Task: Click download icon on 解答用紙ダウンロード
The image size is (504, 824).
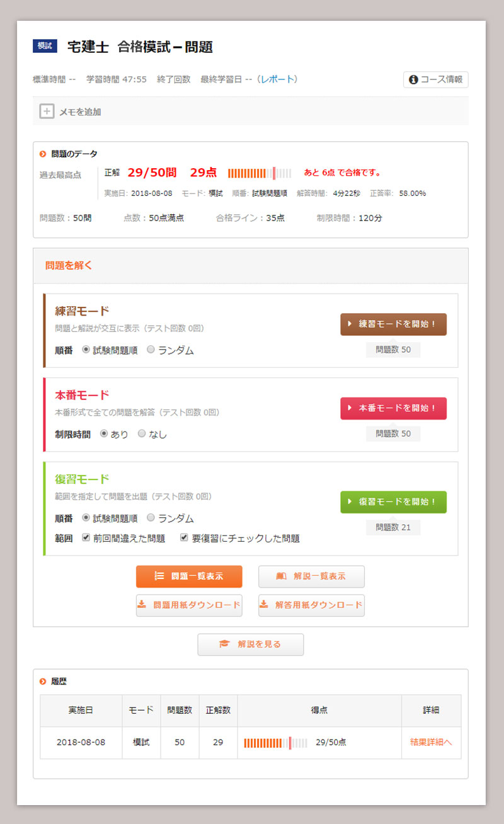Action: tap(264, 605)
